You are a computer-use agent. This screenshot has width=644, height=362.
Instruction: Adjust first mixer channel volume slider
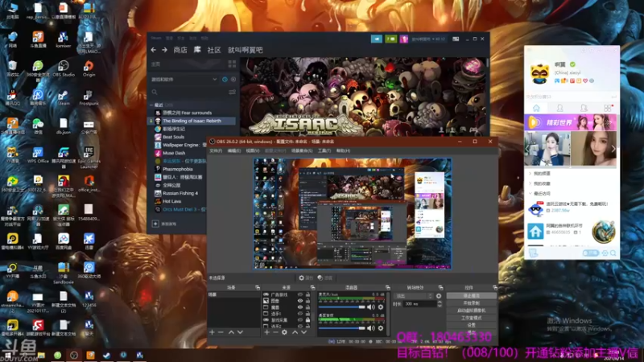coord(341,307)
